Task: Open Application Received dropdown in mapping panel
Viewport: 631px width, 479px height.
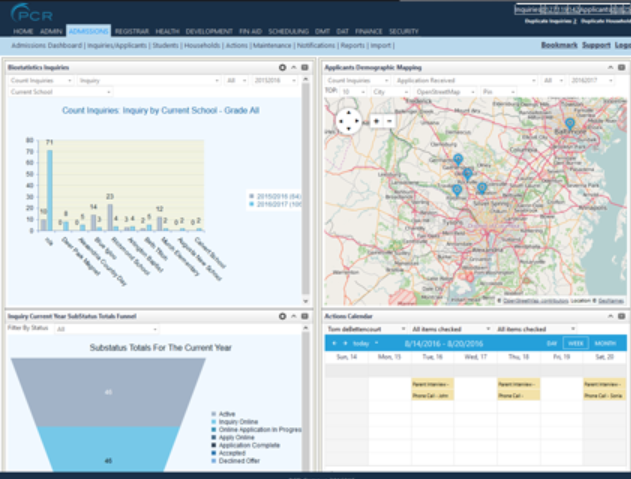Action: point(466,81)
